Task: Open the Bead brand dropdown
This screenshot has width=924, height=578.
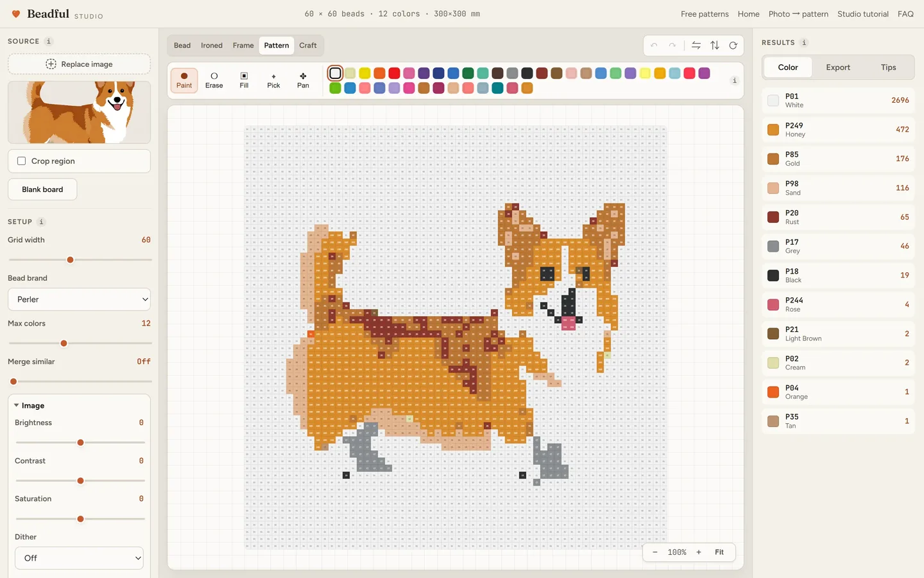Action: (79, 299)
